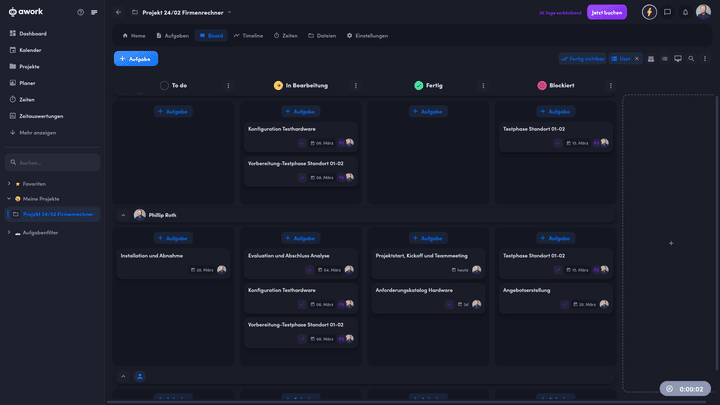Stop the running timer 0:00:02
This screenshot has width=720, height=405.
[x=669, y=389]
